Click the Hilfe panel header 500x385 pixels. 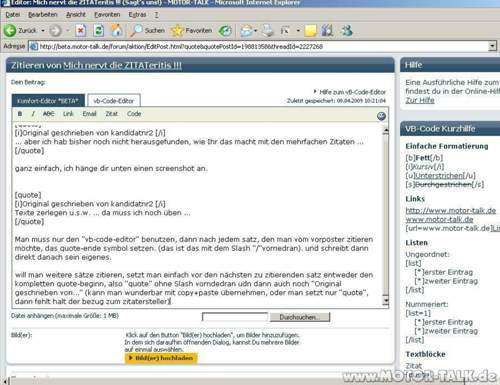point(450,65)
